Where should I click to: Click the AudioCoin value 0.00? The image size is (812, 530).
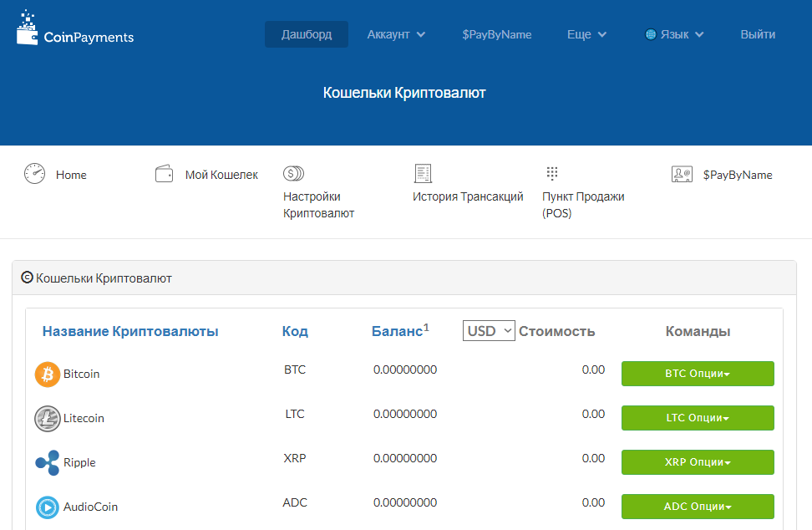coord(593,502)
